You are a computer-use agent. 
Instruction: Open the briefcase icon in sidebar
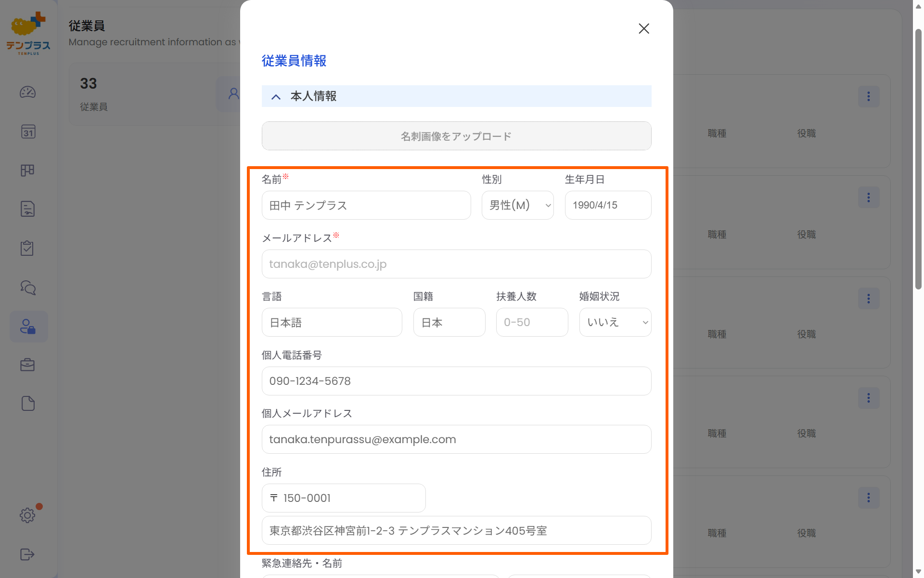(x=28, y=365)
